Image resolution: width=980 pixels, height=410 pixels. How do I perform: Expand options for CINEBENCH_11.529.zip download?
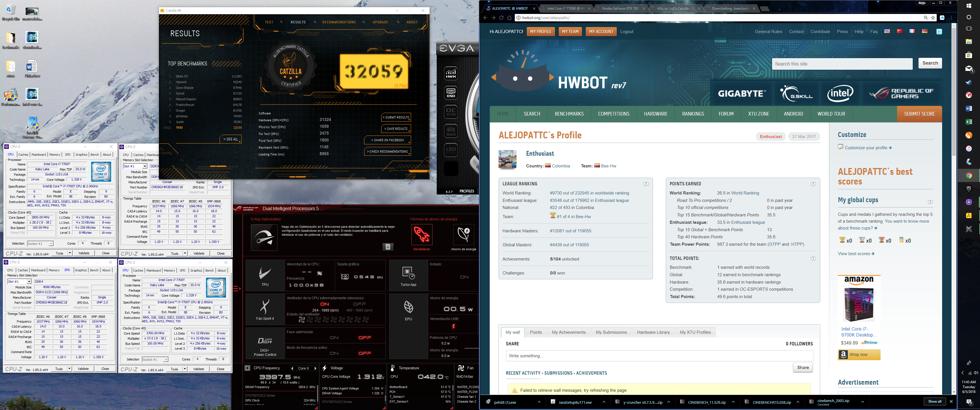click(733, 402)
